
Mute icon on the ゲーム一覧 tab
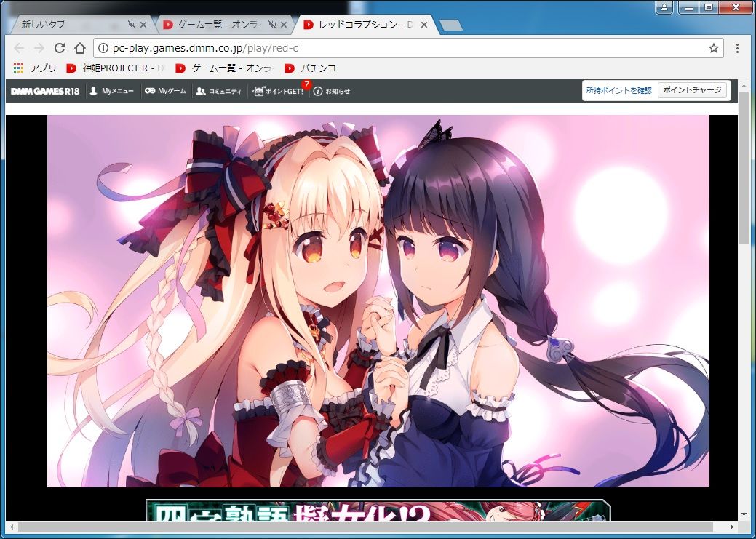click(272, 25)
